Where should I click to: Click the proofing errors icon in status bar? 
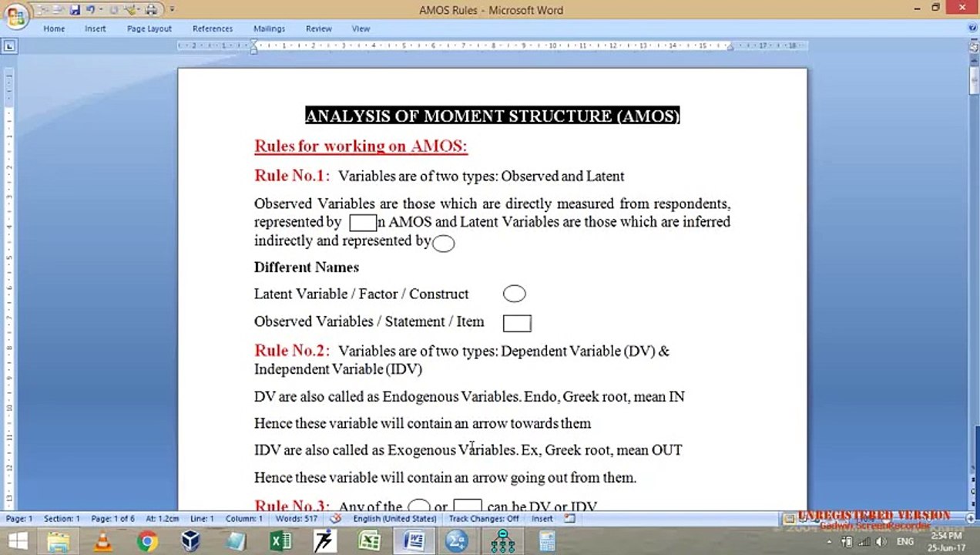click(x=335, y=519)
